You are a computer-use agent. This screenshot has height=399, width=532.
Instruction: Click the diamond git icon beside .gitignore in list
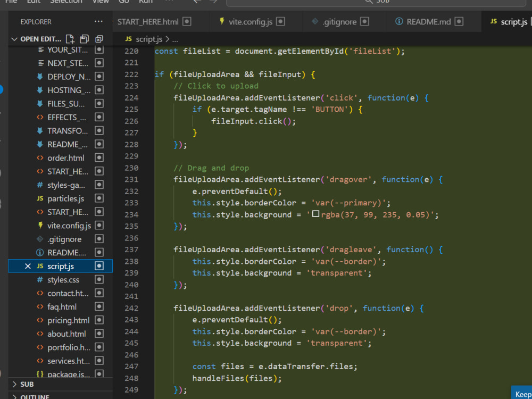pyautogui.click(x=40, y=239)
